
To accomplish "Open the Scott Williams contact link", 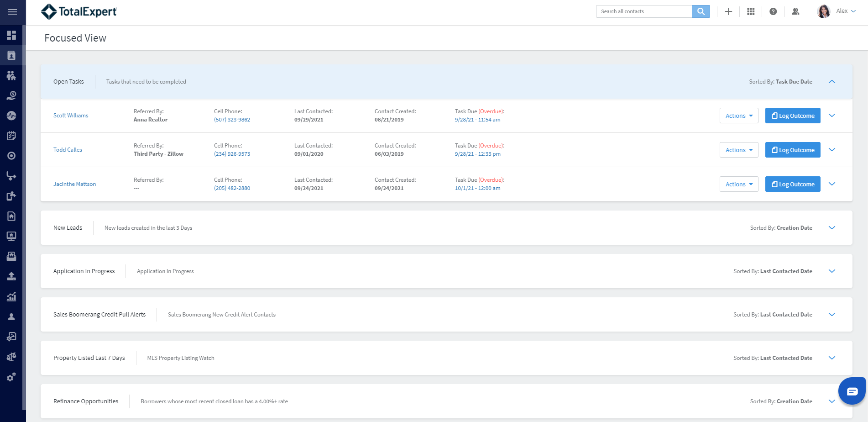I will (71, 116).
